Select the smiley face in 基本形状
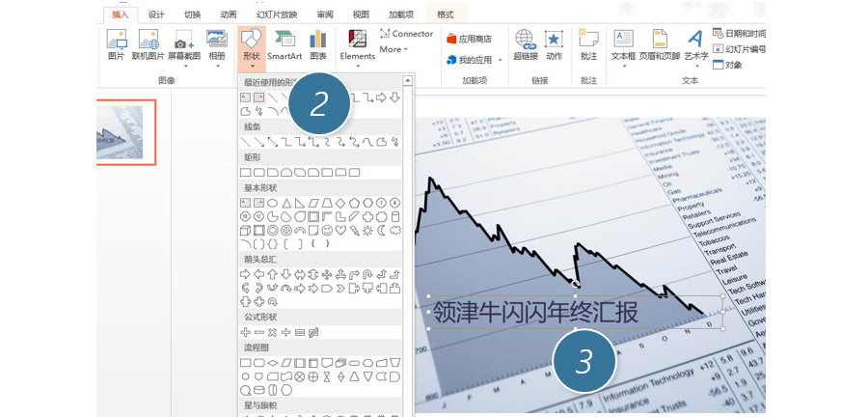868x417 pixels. [327, 231]
